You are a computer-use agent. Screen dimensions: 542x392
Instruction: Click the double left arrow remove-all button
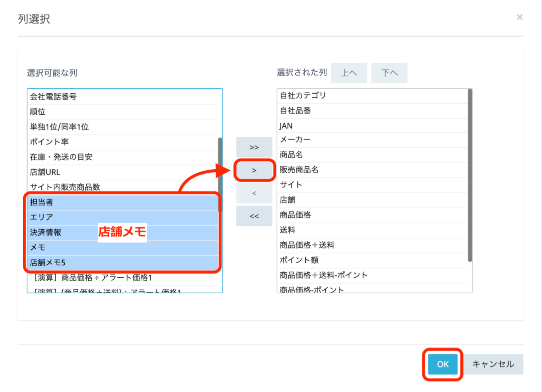(254, 216)
